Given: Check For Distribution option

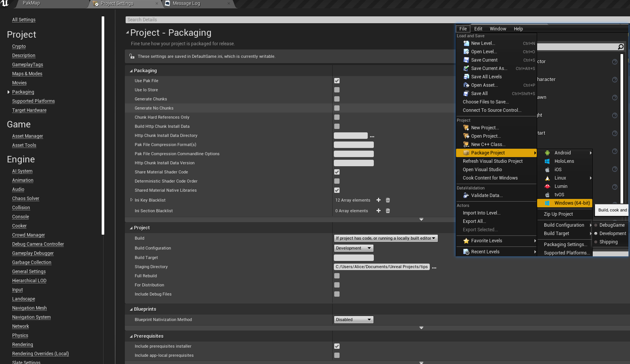Looking at the screenshot, I should coord(337,285).
